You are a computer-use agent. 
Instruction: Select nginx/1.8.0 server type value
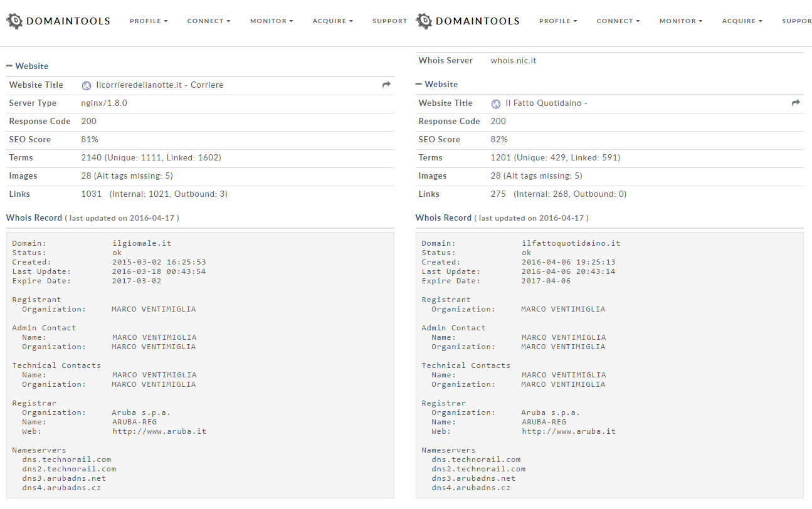coord(104,103)
